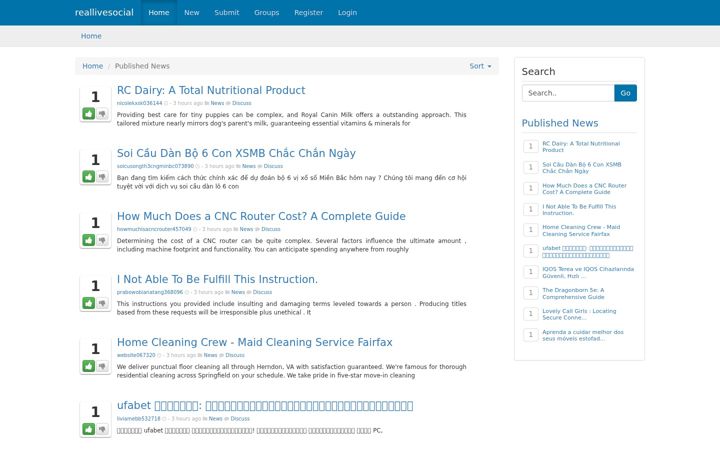
Task: Click Discuss under CNC Router post
Action: 271,229
